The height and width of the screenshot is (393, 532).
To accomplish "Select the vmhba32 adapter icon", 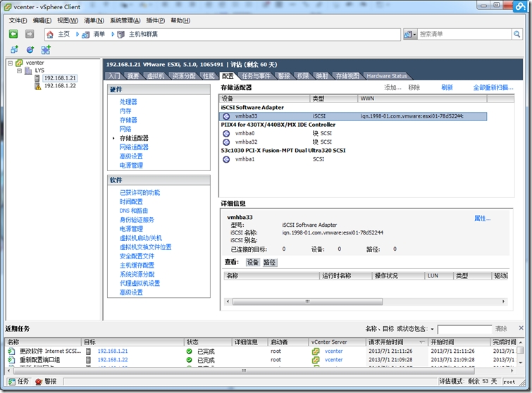I will [x=226, y=142].
